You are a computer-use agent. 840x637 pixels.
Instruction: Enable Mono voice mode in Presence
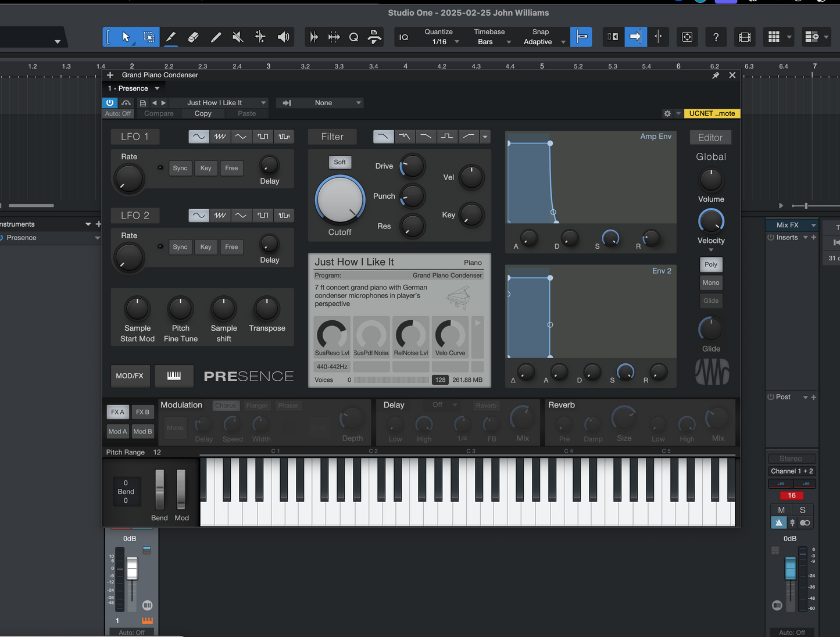point(710,282)
